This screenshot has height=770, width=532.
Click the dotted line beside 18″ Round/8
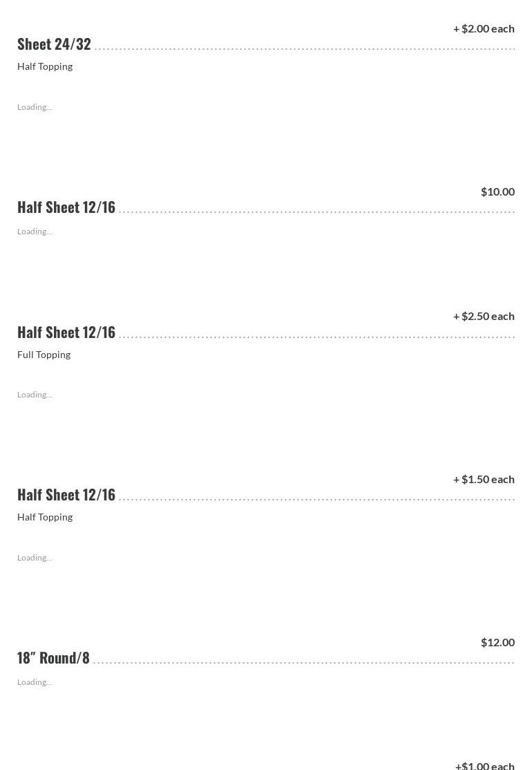304,662
